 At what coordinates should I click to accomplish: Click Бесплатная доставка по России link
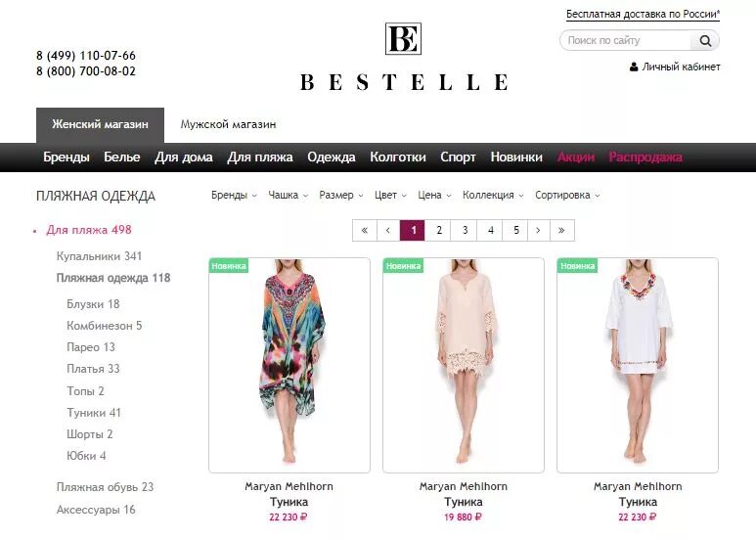click(643, 14)
